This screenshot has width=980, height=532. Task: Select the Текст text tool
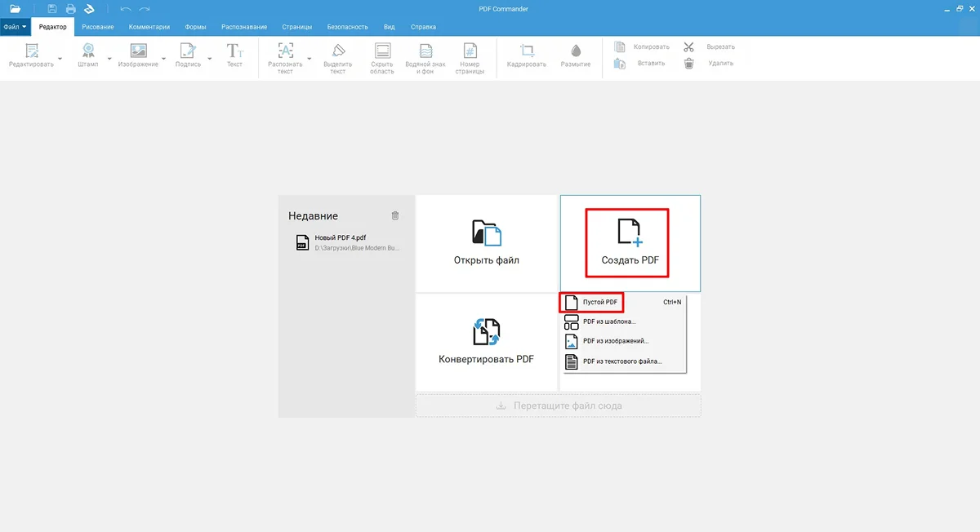234,55
